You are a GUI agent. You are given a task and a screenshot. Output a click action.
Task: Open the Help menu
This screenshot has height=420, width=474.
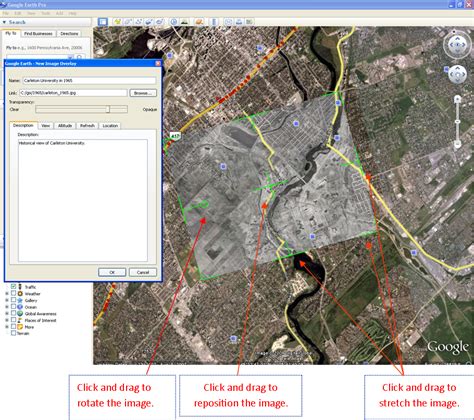pyautogui.click(x=72, y=13)
